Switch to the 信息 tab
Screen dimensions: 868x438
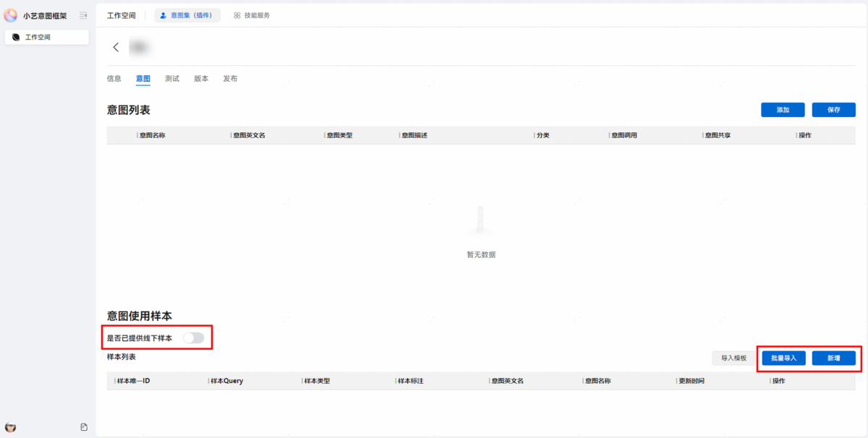114,79
